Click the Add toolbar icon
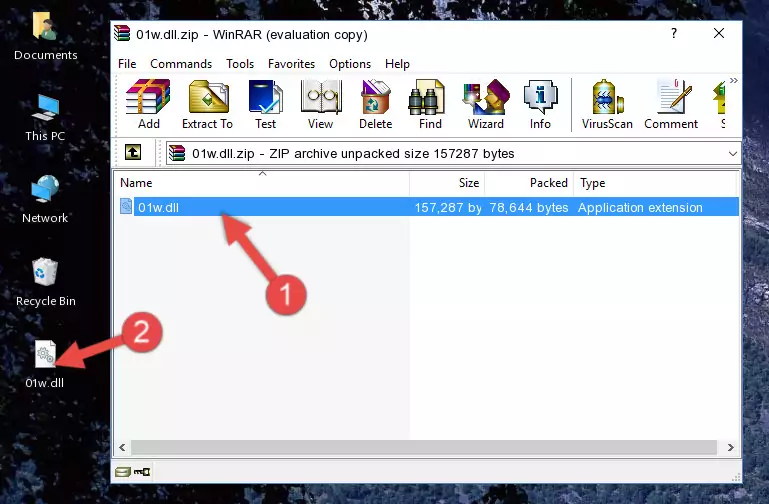Screen dimensions: 769x504 click(148, 104)
